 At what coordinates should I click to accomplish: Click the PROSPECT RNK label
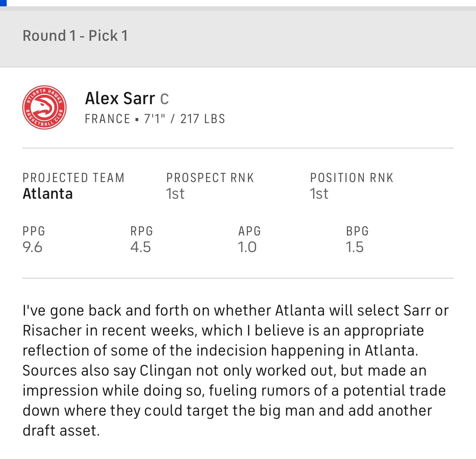pyautogui.click(x=210, y=178)
